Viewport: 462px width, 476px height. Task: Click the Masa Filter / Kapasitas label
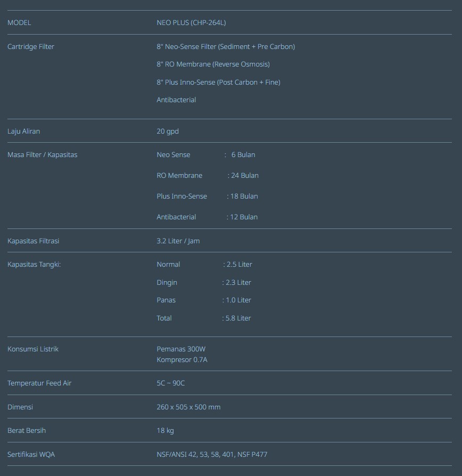pyautogui.click(x=42, y=154)
